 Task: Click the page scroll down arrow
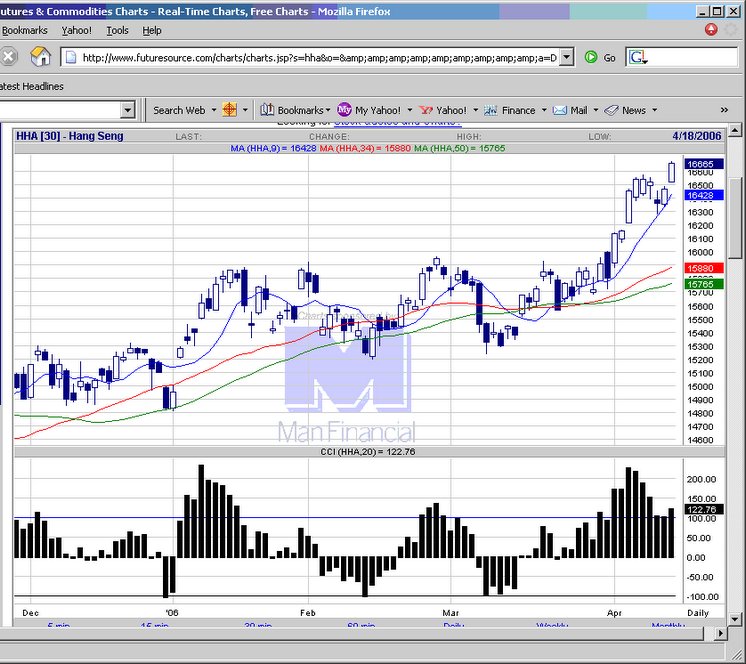735,619
